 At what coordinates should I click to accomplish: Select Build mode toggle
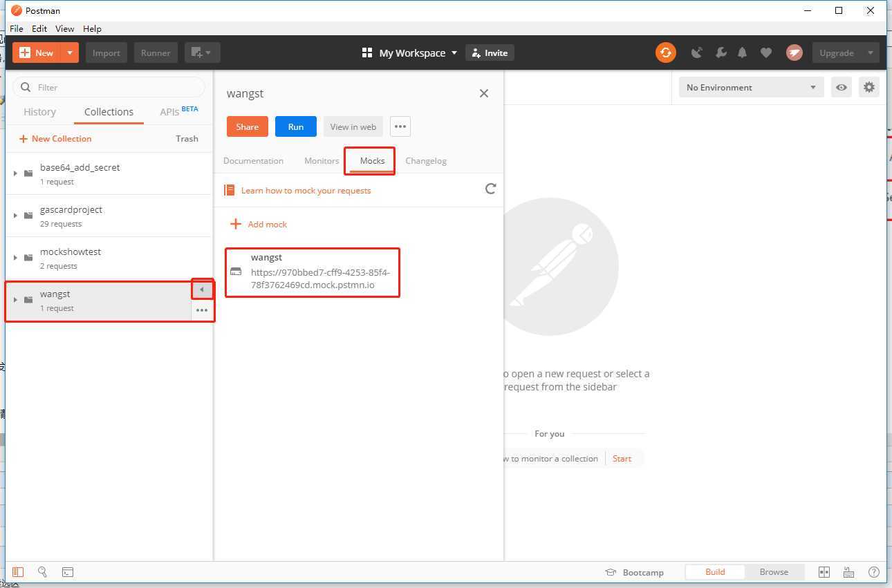coord(715,572)
